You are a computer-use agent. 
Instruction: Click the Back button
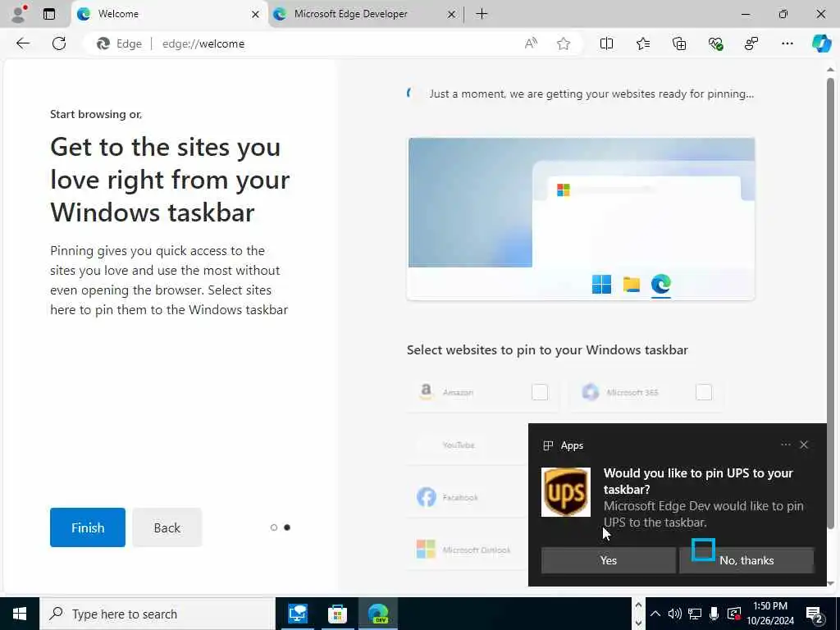pos(167,527)
